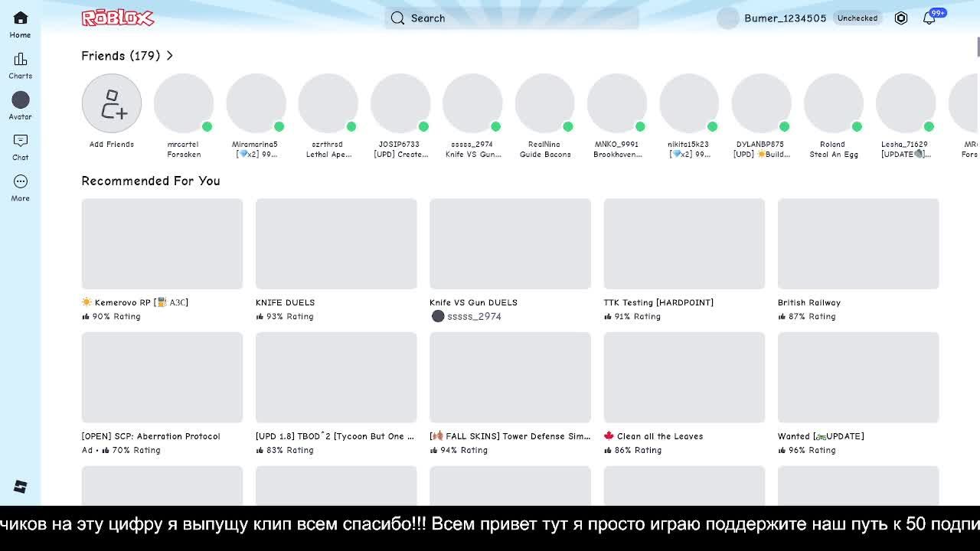The width and height of the screenshot is (980, 551).
Task: Click the Friends (179) heading
Action: [121, 56]
